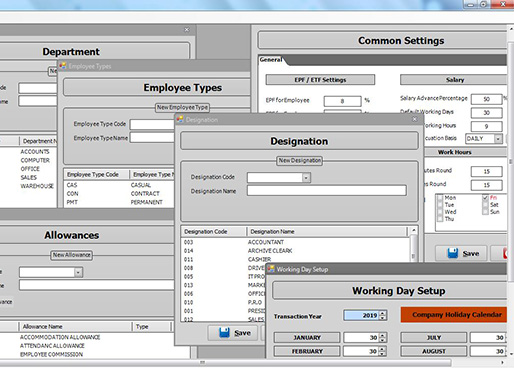Tick the Tue working day checkbox
Image resolution: width=514 pixels, height=368 pixels.
coord(440,205)
